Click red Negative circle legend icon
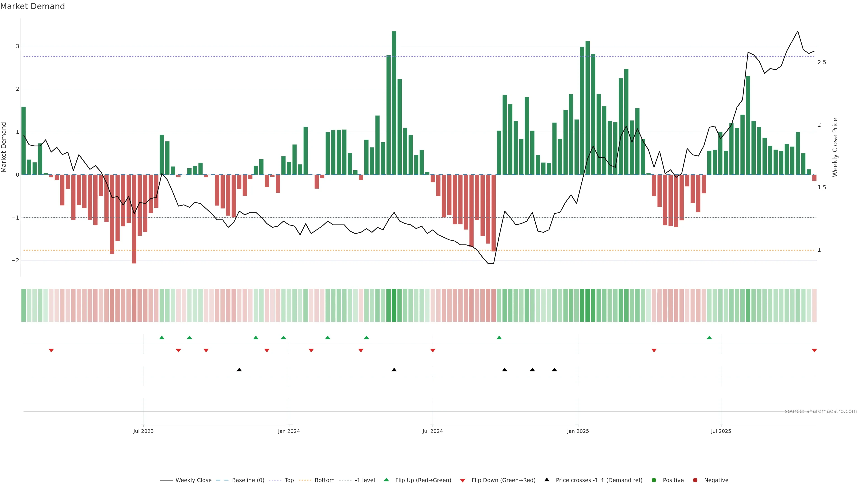868x488 pixels. (x=695, y=480)
